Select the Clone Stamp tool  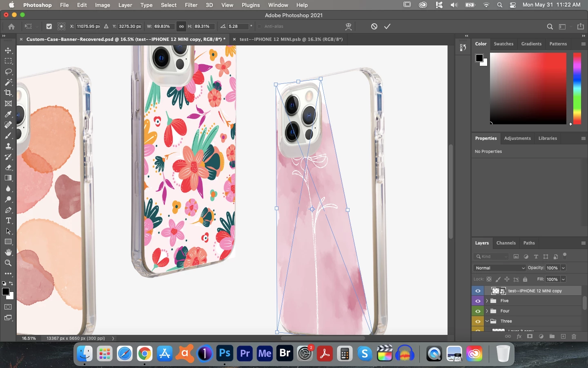click(x=8, y=146)
